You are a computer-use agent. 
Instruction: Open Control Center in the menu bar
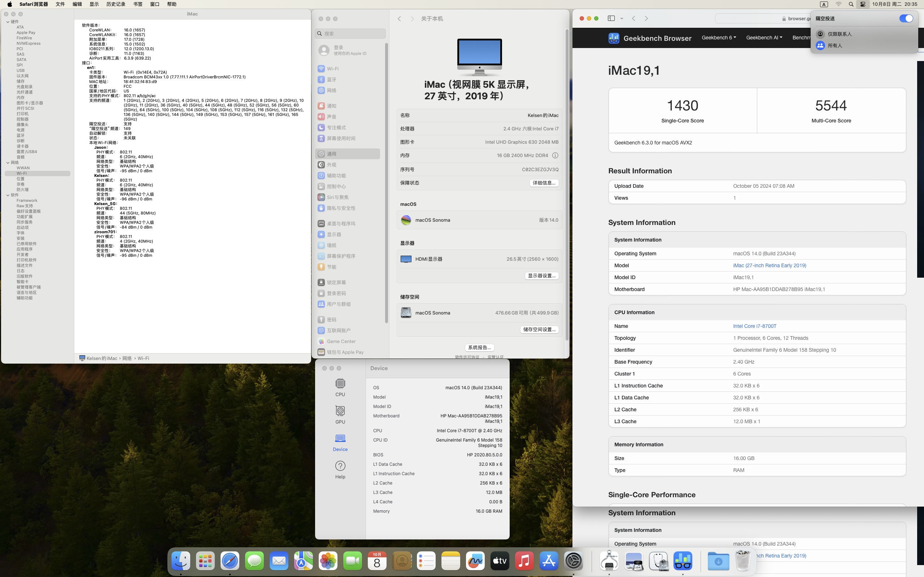click(863, 4)
